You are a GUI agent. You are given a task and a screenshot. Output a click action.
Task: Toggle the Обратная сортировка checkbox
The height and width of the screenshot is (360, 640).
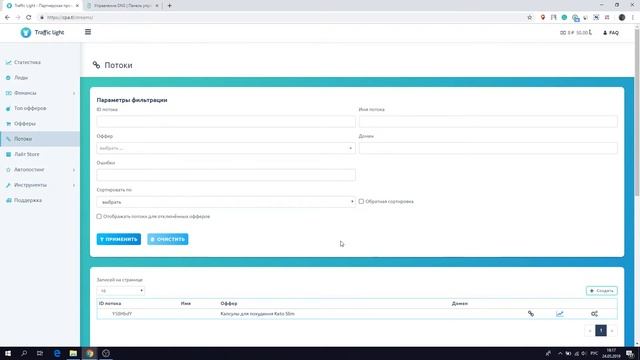pos(361,201)
